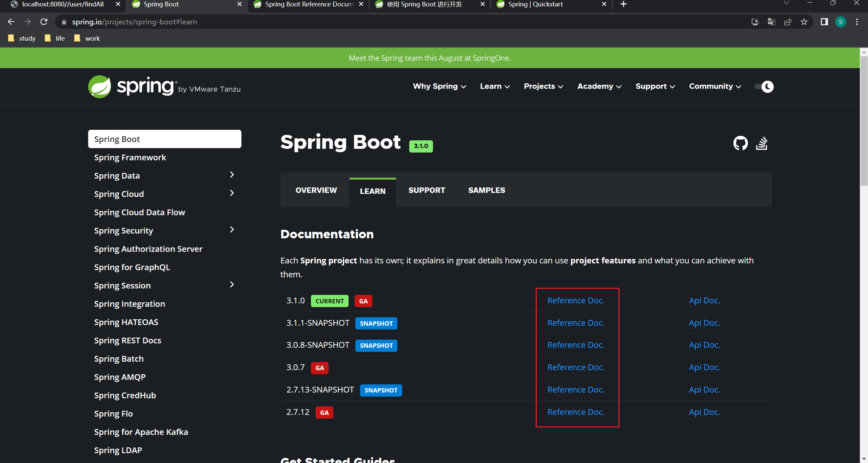
Task: Expand Academy navigation menu
Action: (599, 86)
